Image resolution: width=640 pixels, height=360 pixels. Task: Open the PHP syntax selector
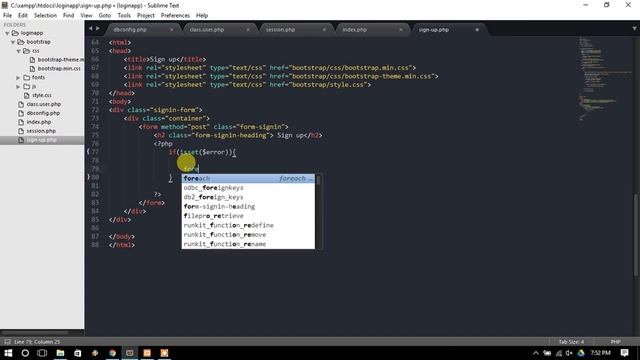point(615,342)
